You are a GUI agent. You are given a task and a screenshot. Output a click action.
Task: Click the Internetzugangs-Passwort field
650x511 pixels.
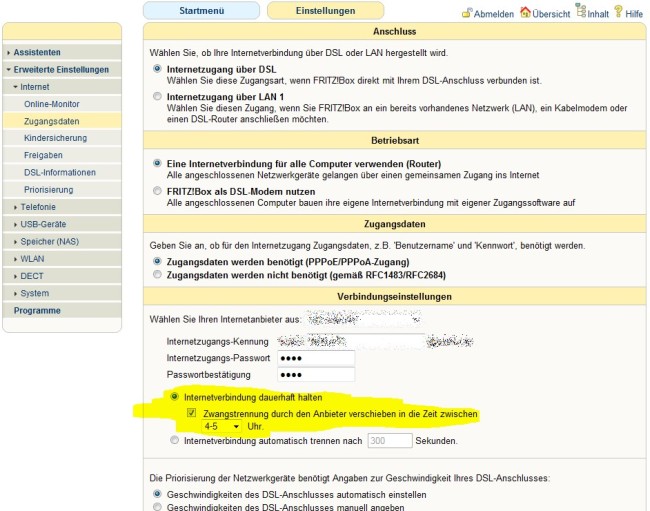316,358
